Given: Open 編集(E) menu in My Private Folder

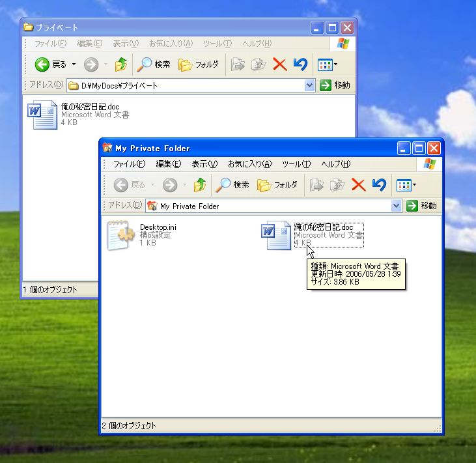Looking at the screenshot, I should click(x=168, y=164).
